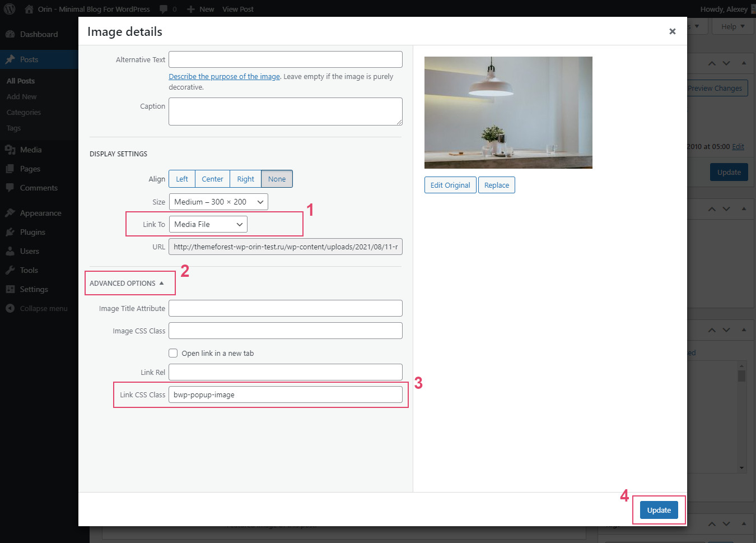Open the Comments menu item

[x=39, y=188]
